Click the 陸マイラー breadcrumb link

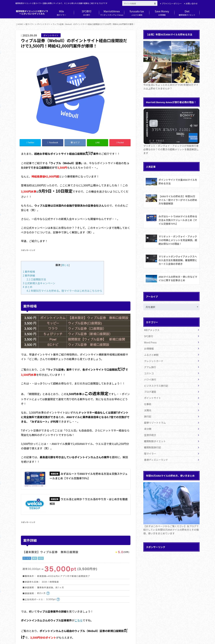pos(30,24)
